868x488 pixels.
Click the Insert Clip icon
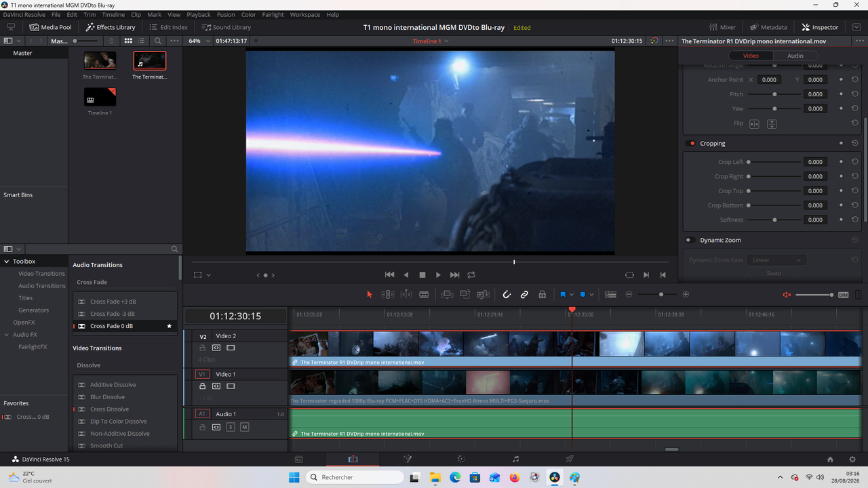point(447,294)
